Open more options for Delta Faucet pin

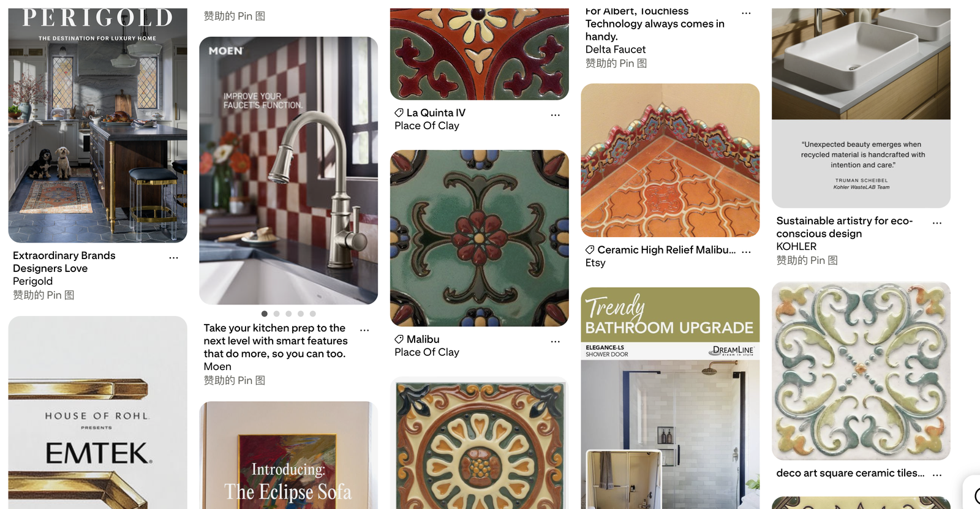[x=746, y=13]
